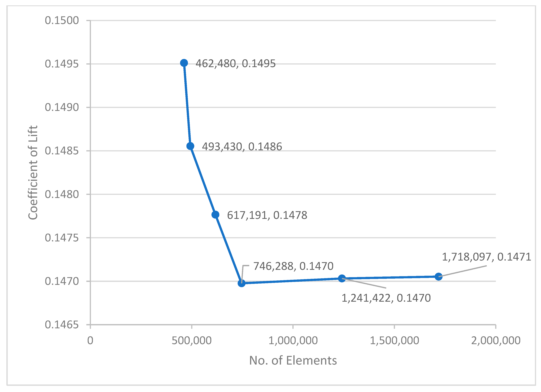Click the 2,000,000 x-axis tick label

(x=496, y=341)
